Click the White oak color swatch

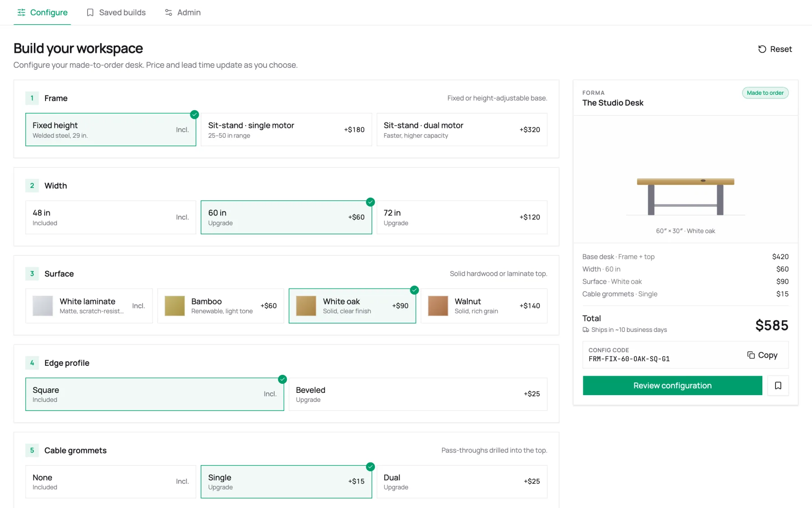(306, 306)
